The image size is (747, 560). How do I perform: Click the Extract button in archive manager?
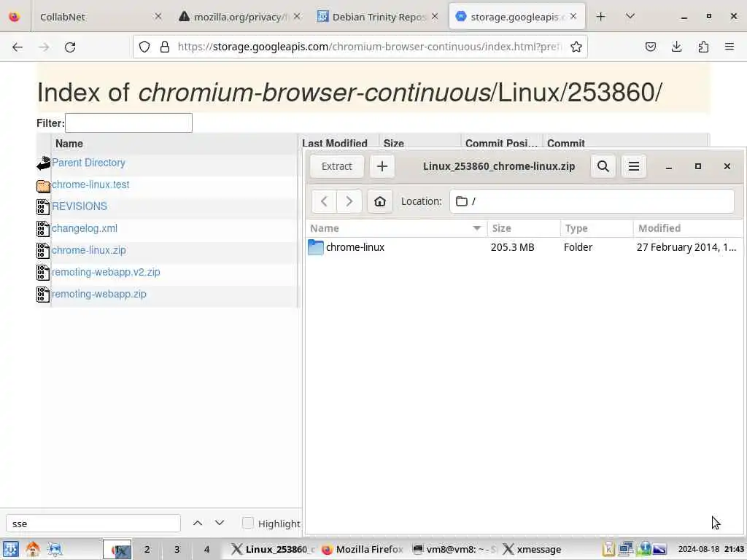tap(337, 166)
